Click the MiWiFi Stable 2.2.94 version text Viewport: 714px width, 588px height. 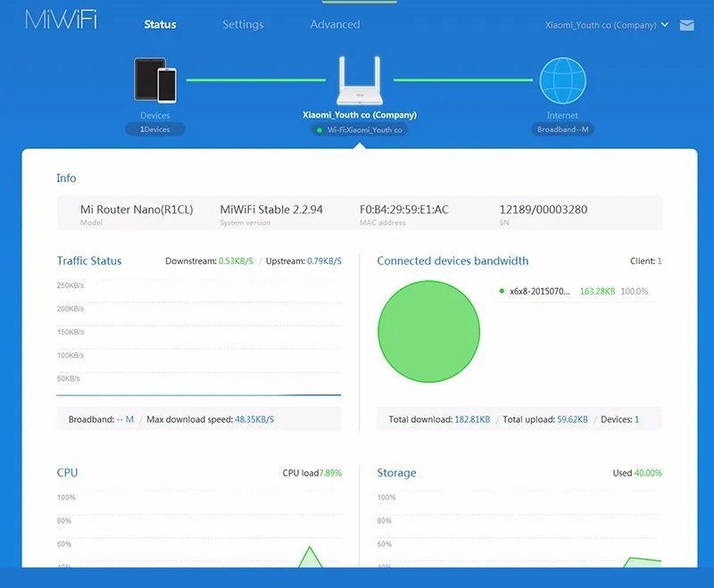coord(271,210)
